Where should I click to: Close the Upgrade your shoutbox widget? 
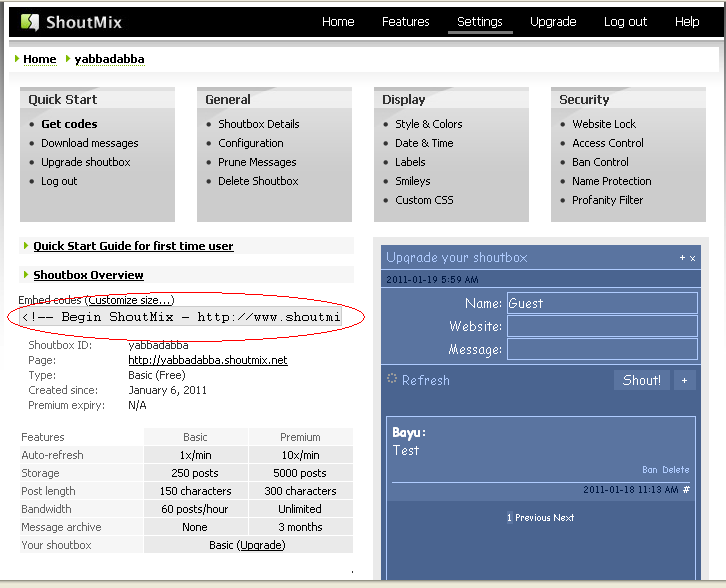(693, 258)
